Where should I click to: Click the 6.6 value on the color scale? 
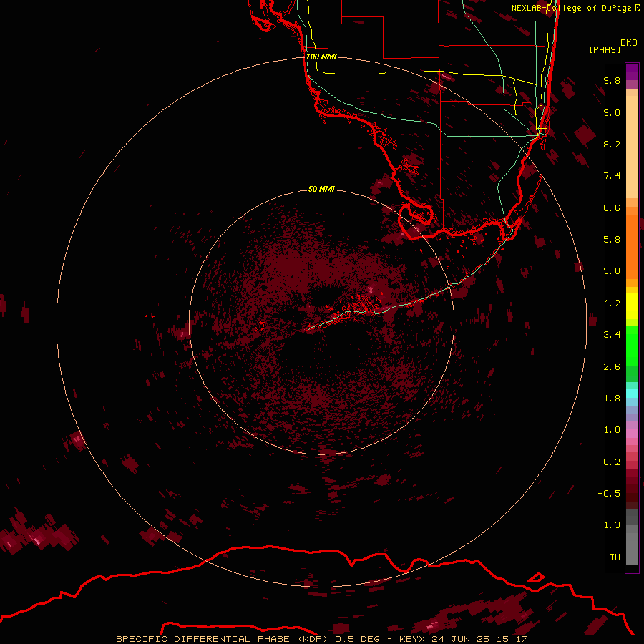point(612,208)
